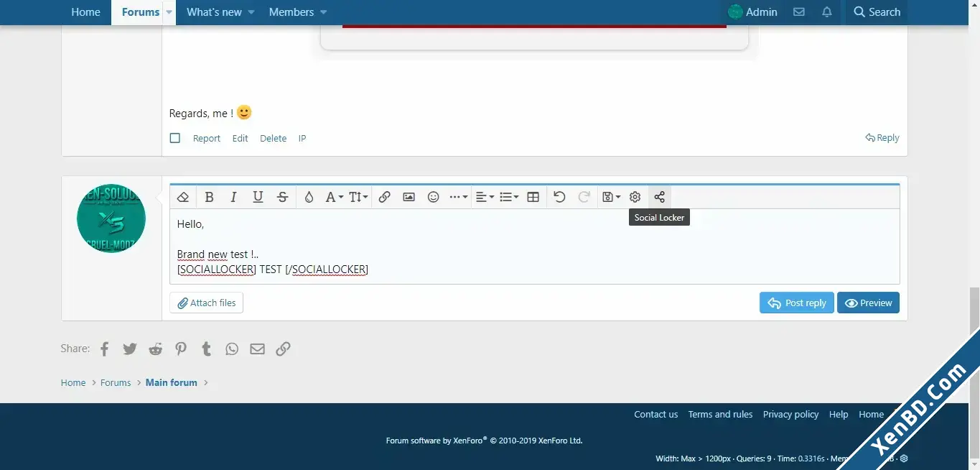Undo the last editor change
The width and height of the screenshot is (980, 470).
[559, 197]
